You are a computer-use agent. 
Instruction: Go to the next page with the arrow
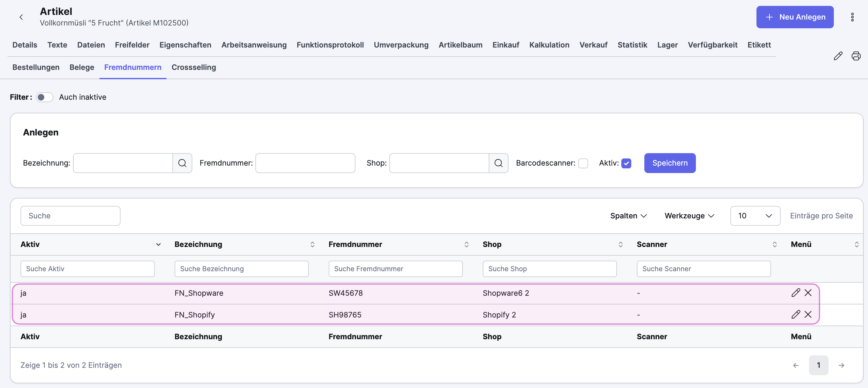tap(841, 365)
